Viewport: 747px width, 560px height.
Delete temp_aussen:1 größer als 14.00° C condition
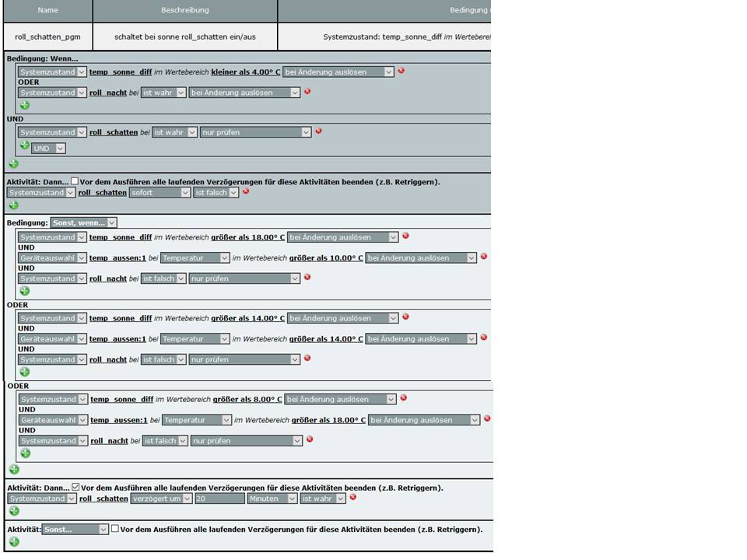[x=483, y=337]
